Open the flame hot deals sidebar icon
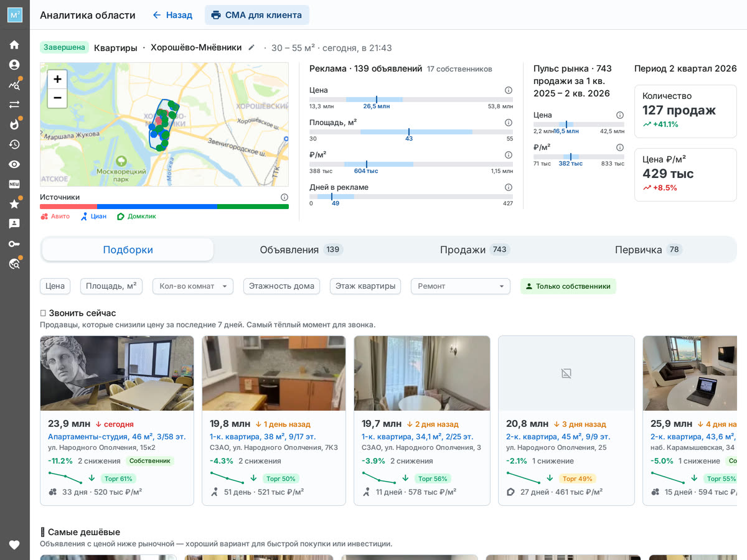 coord(14,124)
